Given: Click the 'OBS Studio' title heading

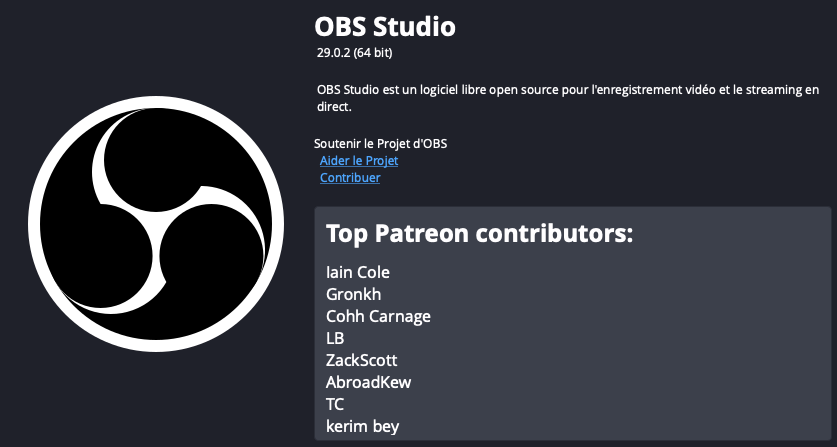Looking at the screenshot, I should (385, 27).
